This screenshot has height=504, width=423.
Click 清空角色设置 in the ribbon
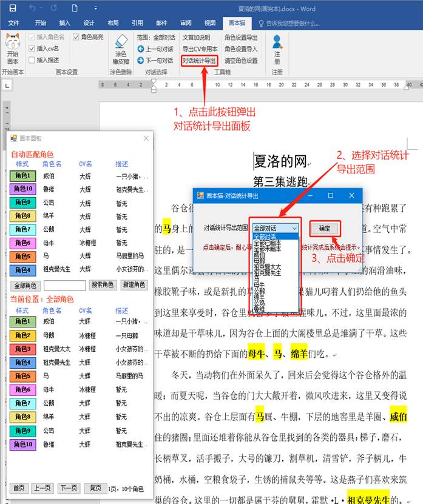click(x=241, y=61)
